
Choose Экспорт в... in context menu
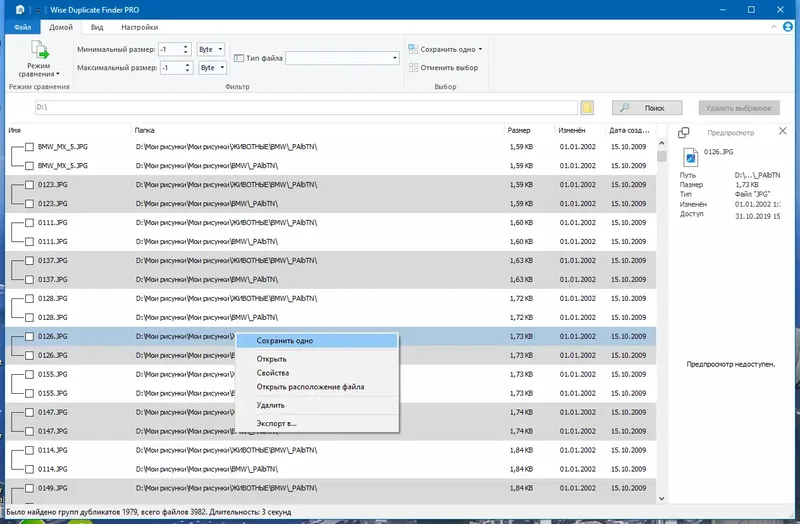(317, 423)
